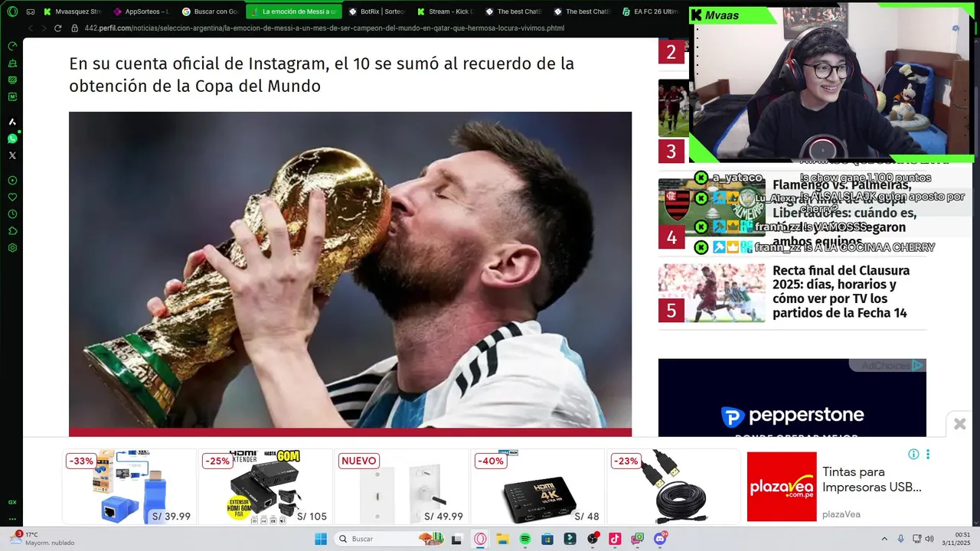Switch to the AppSorteos tab
The width and height of the screenshot is (980, 551).
pos(142,11)
